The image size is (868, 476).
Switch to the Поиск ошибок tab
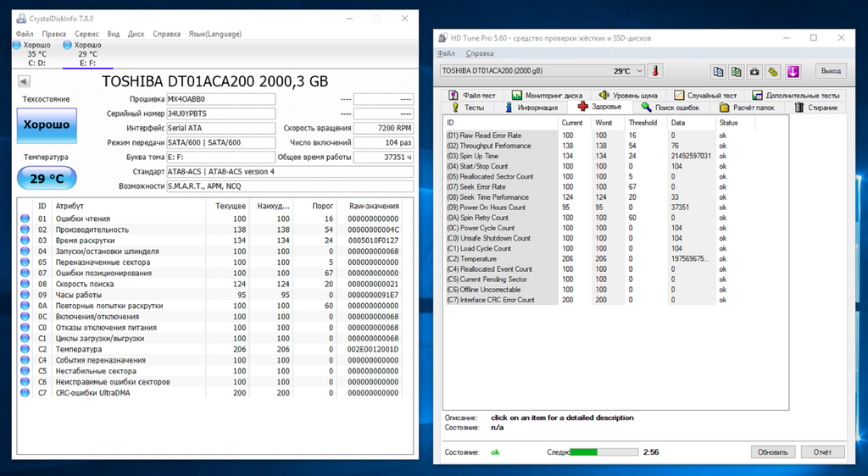click(x=670, y=108)
